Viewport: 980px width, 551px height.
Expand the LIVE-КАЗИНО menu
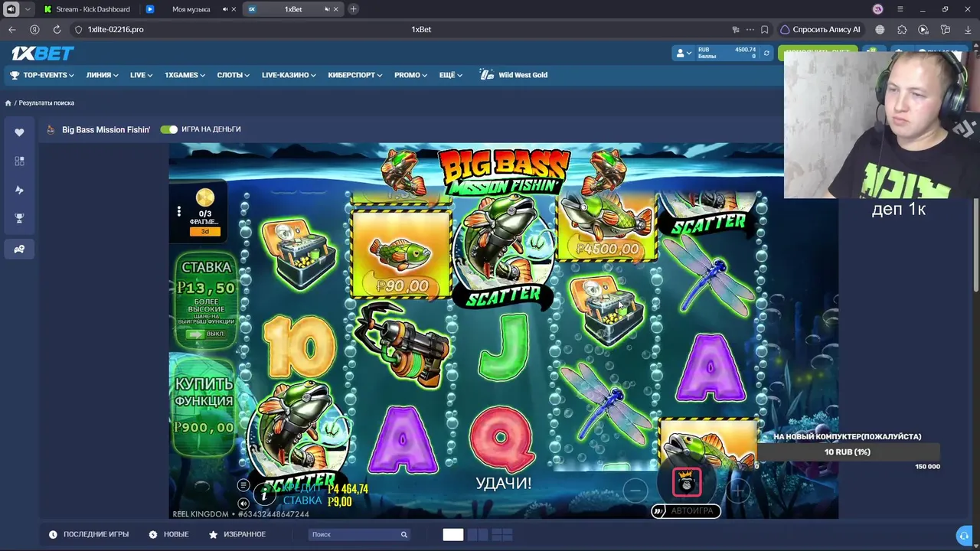pos(289,75)
